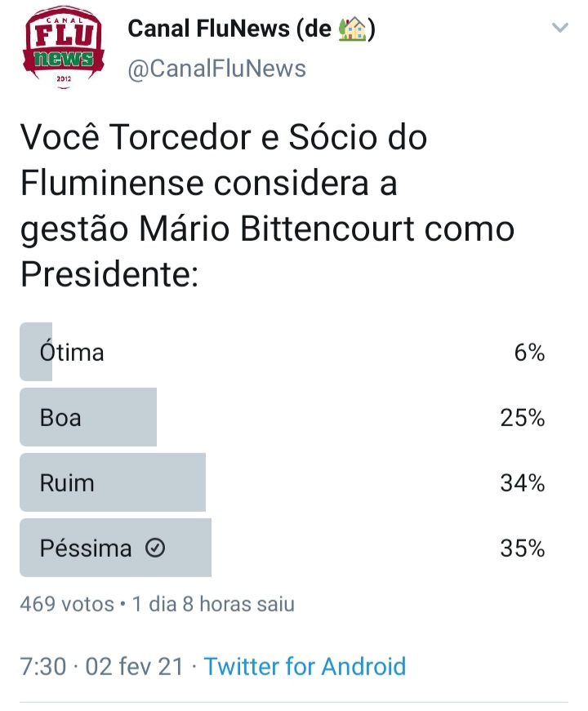Expand the tweet options chevron
Viewport: 588px width, 711px height.
pos(560,28)
